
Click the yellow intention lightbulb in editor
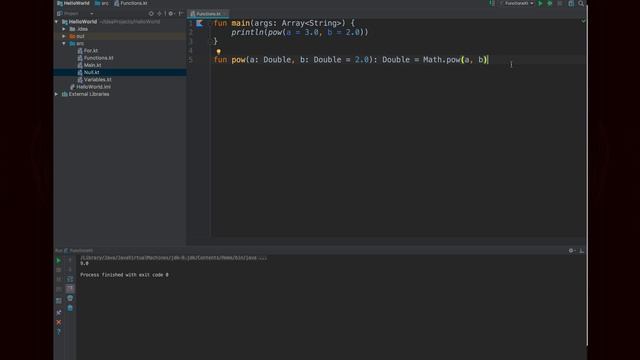click(x=218, y=52)
